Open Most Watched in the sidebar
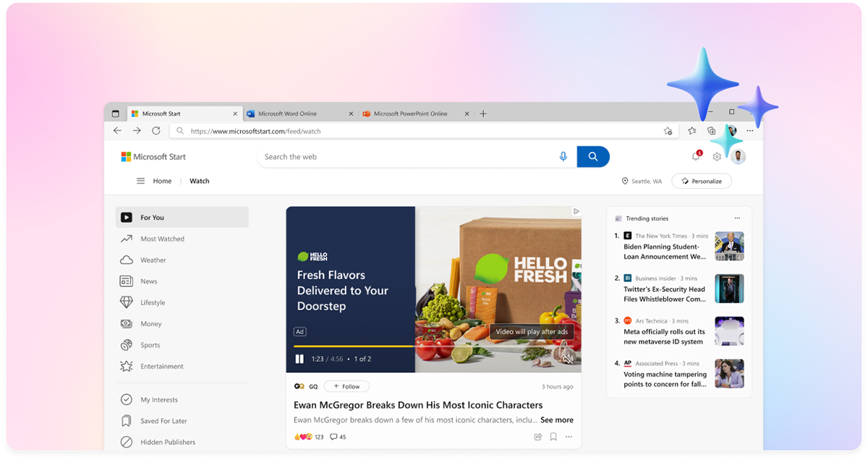This screenshot has height=460, width=868. 182,239
